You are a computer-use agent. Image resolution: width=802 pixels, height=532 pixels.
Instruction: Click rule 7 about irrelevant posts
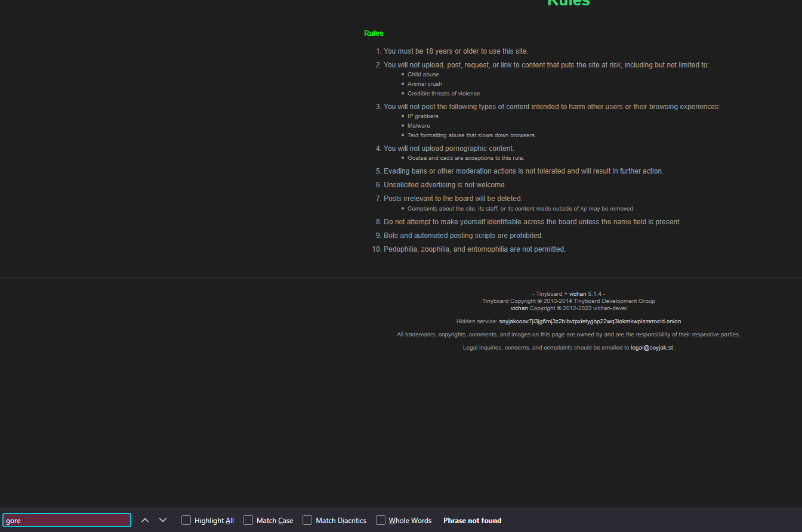[x=453, y=199]
